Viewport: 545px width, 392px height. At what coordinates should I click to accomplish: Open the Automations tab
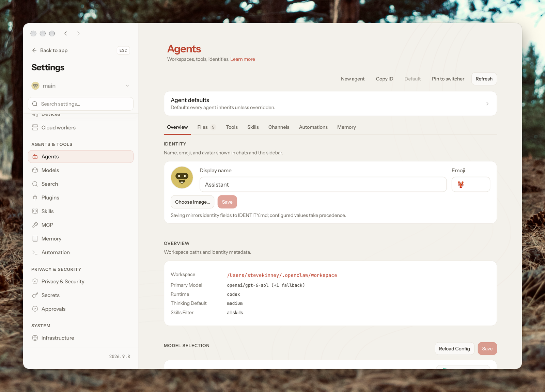point(313,127)
